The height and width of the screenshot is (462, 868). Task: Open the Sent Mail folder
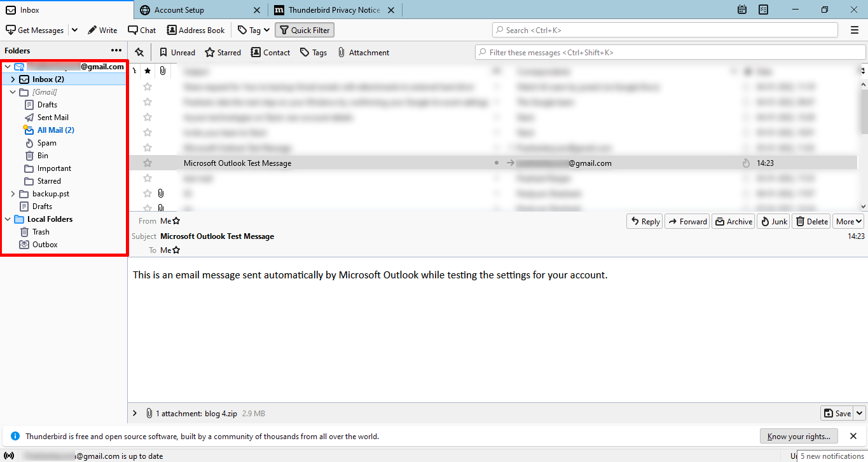(x=53, y=118)
